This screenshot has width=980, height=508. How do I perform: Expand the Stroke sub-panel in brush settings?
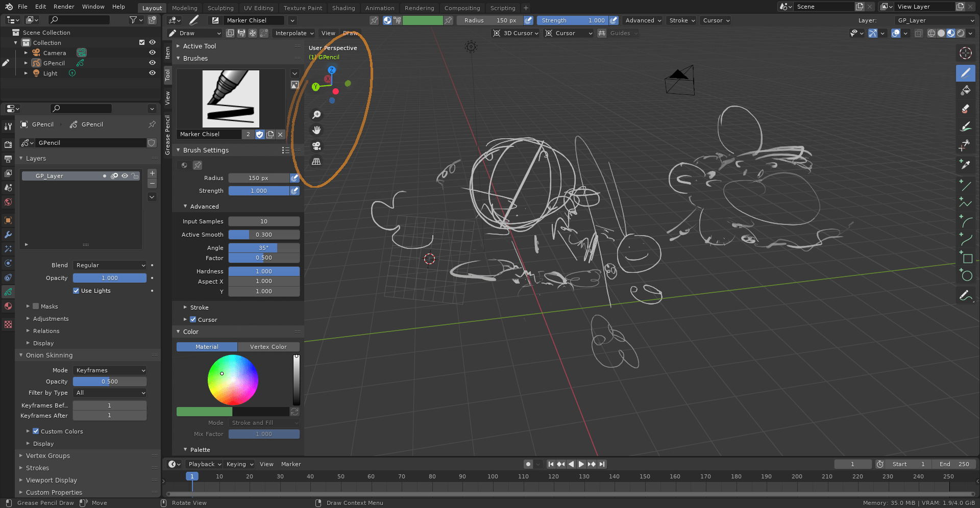pyautogui.click(x=199, y=308)
